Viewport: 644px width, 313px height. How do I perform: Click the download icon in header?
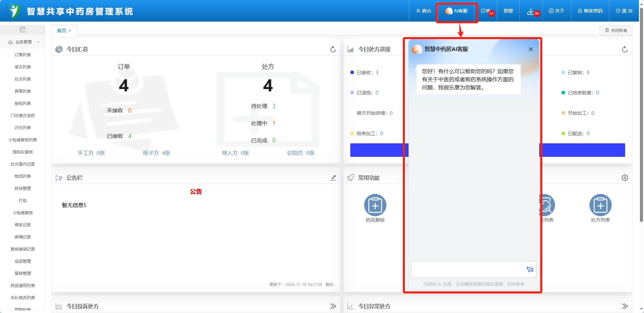click(530, 11)
